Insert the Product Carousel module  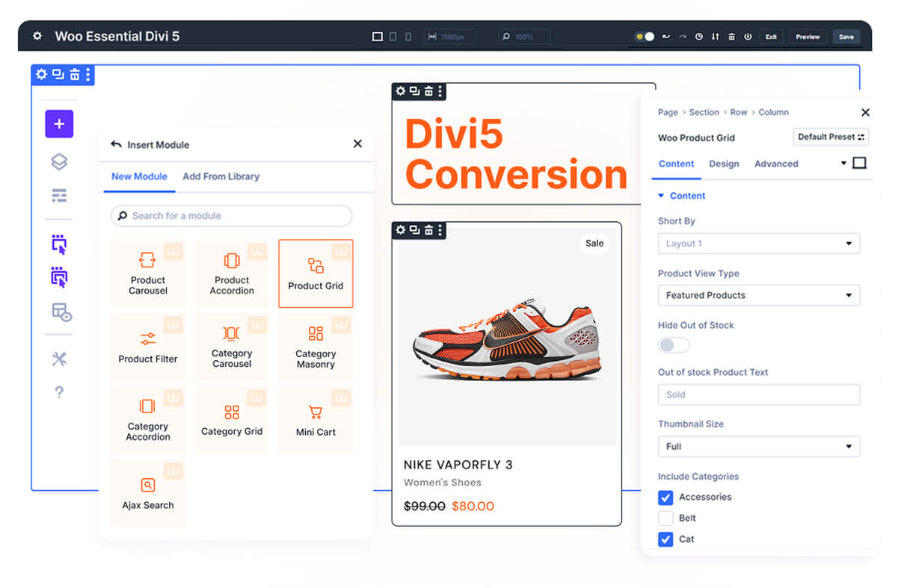click(x=148, y=273)
